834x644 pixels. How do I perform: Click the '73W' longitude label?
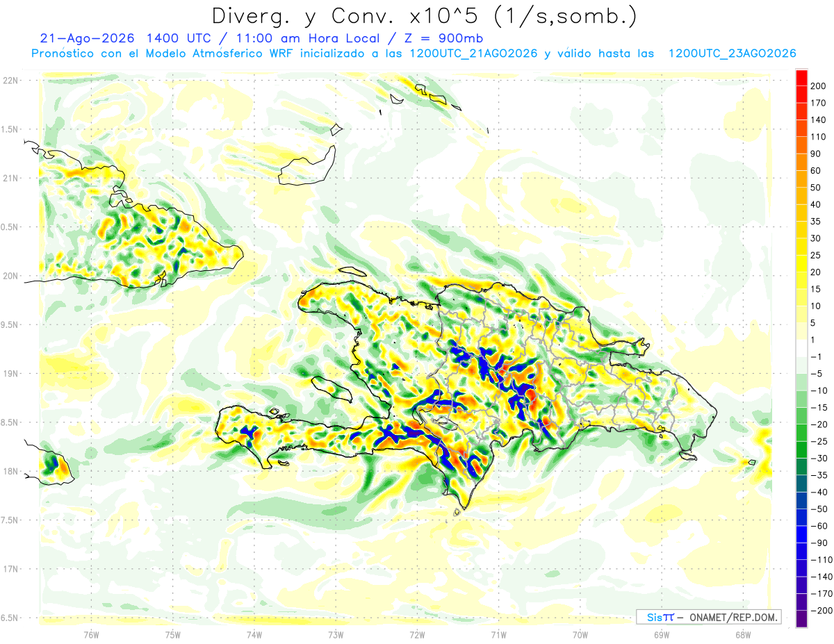(336, 634)
